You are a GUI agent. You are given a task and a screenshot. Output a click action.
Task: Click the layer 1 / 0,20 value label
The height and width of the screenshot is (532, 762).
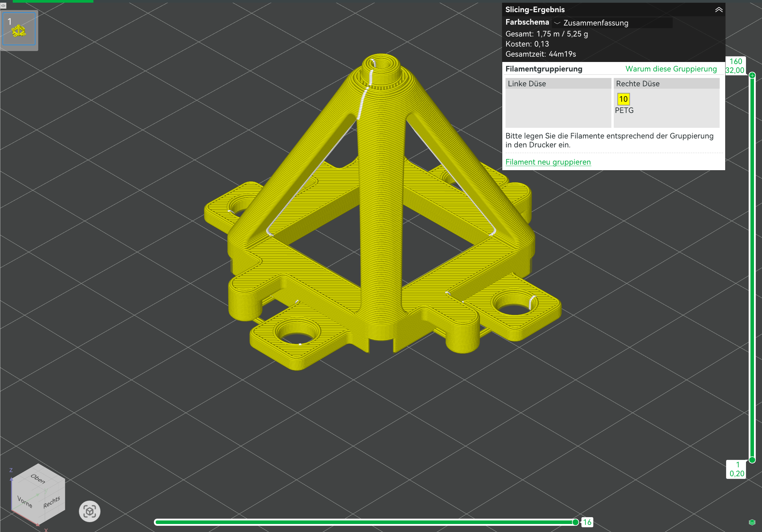736,469
